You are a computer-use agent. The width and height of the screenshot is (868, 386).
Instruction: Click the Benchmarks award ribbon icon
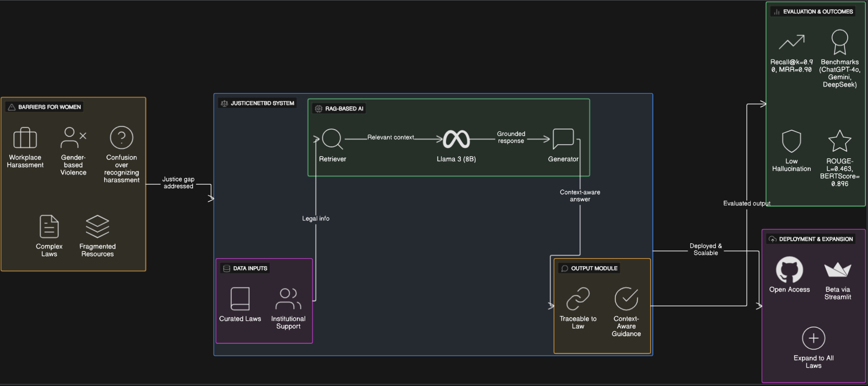[839, 42]
